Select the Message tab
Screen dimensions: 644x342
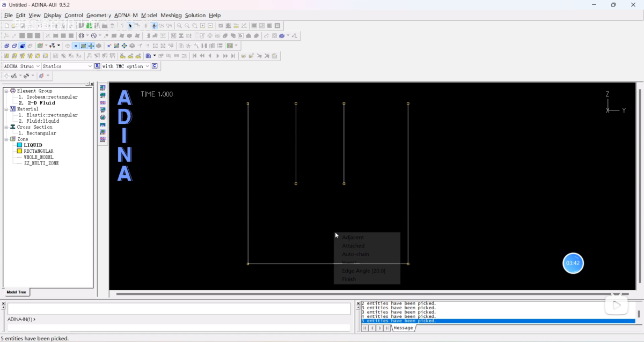point(403,328)
